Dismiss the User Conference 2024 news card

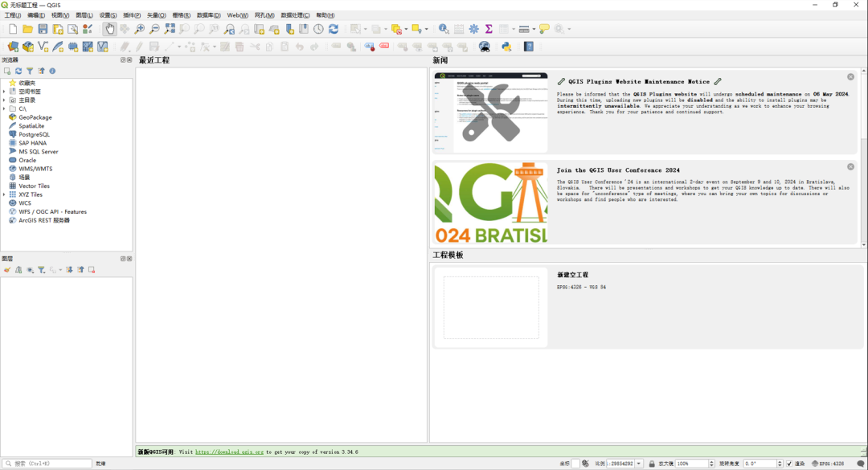851,166
